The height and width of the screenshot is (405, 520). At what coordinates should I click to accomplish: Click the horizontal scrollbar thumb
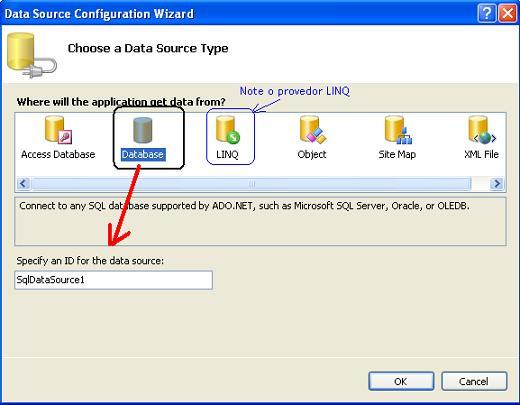(251, 184)
